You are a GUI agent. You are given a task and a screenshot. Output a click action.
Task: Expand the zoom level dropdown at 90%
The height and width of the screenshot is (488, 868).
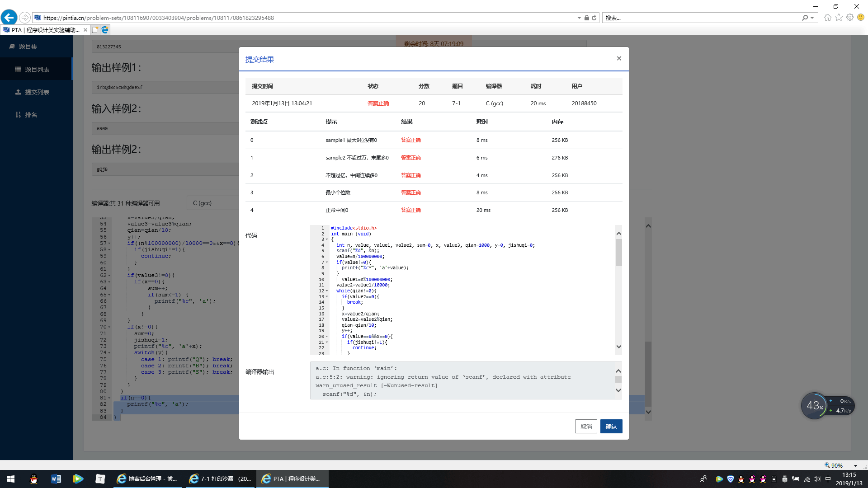[x=855, y=465]
